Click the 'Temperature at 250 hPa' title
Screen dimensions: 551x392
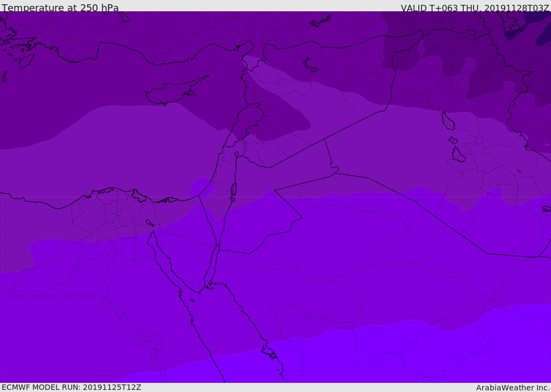(x=60, y=8)
